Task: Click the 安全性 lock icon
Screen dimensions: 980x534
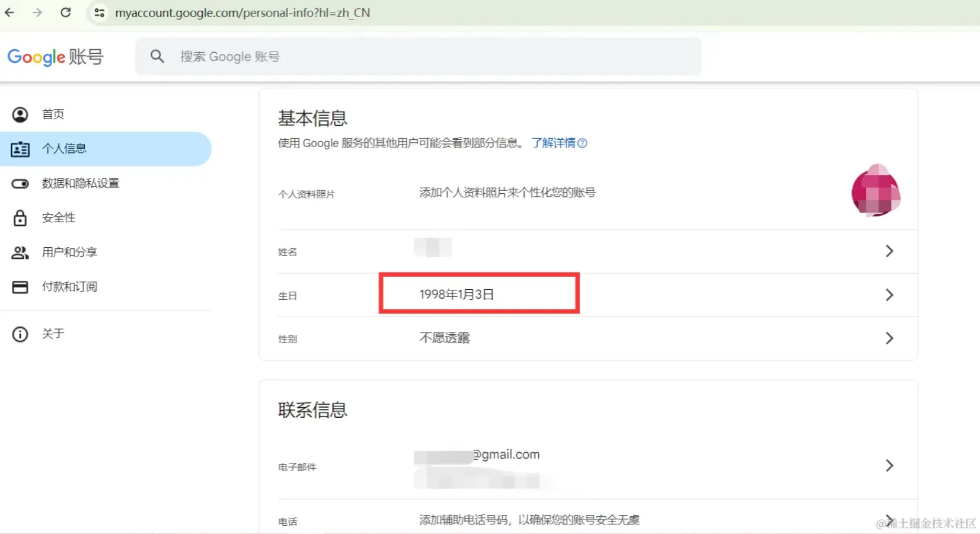Action: point(20,218)
